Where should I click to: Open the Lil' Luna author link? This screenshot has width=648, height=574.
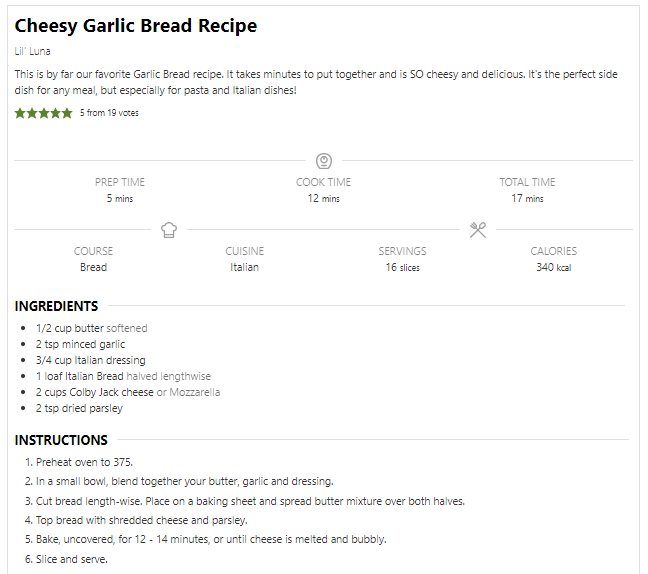click(33, 51)
